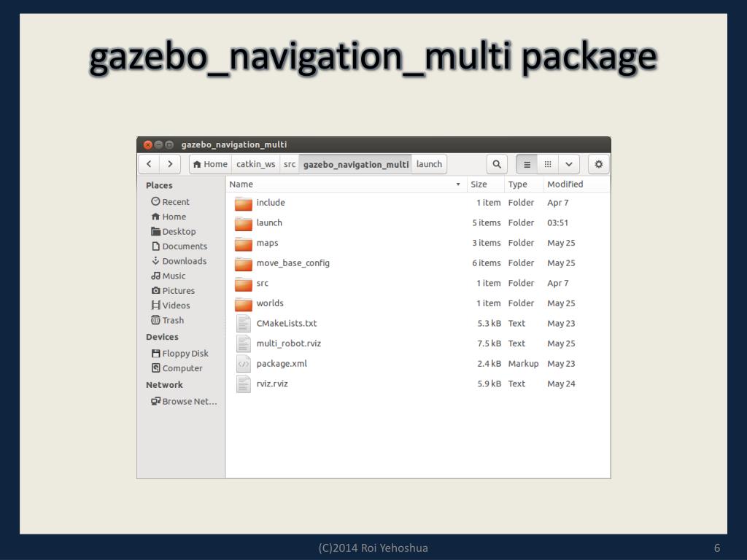The height and width of the screenshot is (560, 747).
Task: Select Floppy Disk device
Action: pyautogui.click(x=179, y=354)
